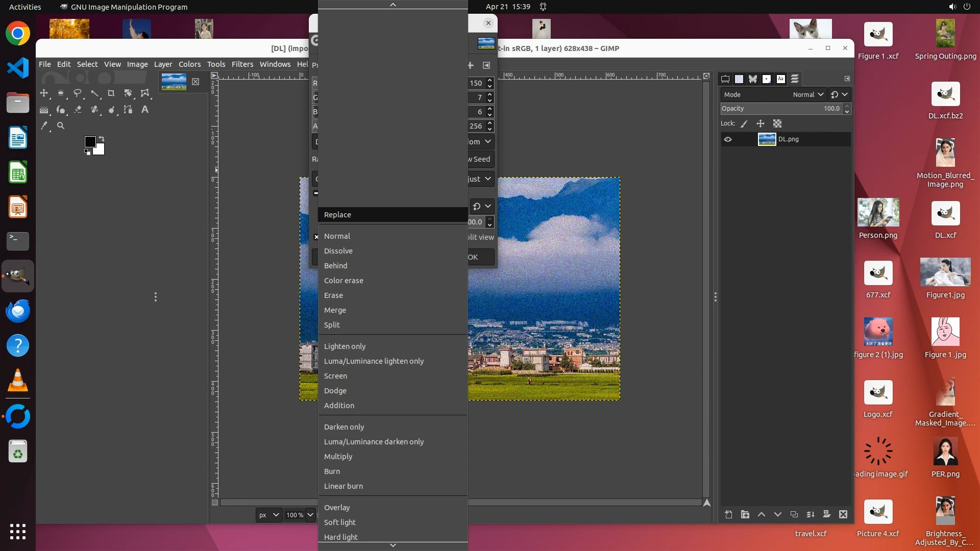
Task: Select the Fuzzy Select magic wand tool
Action: point(95,93)
